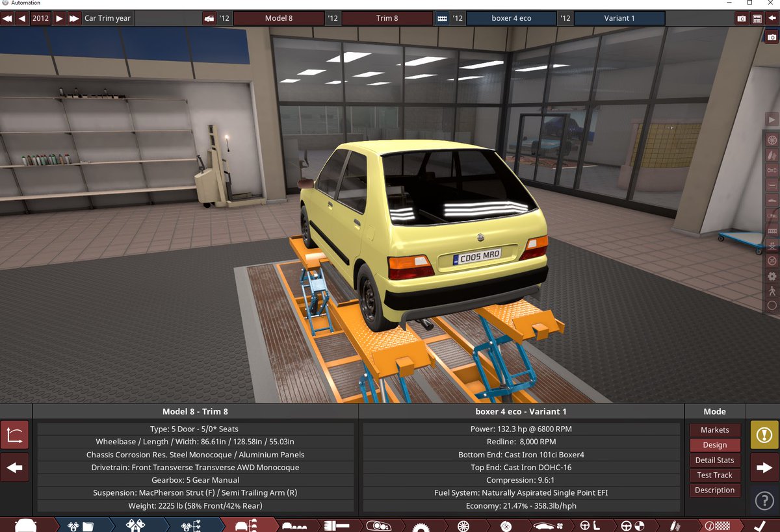Open Test Track mode
The image size is (780, 532).
tap(715, 475)
